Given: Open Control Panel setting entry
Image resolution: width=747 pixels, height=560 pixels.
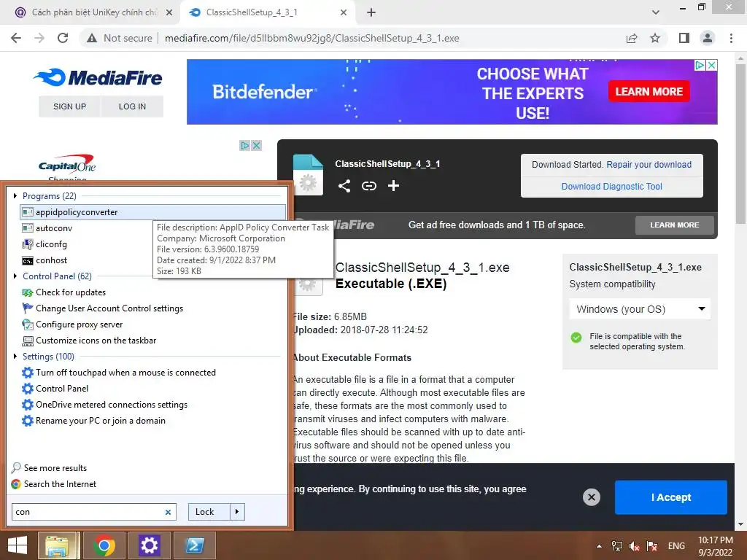Looking at the screenshot, I should [62, 389].
